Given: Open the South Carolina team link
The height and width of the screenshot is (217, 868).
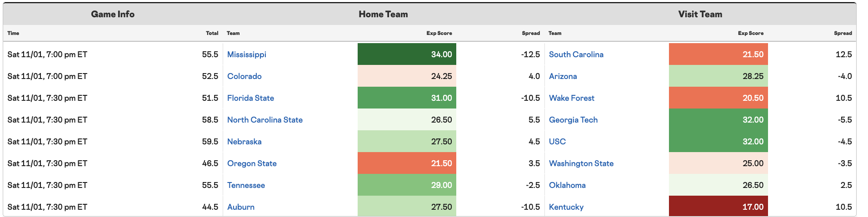Looking at the screenshot, I should [x=576, y=54].
